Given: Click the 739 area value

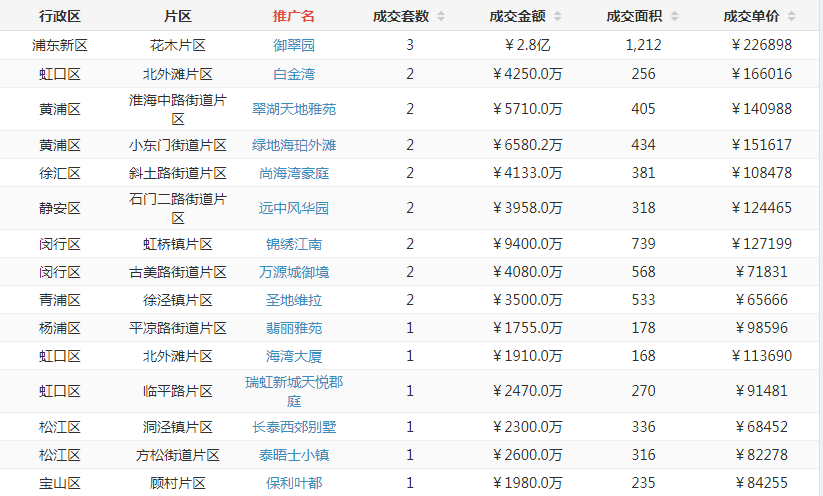Looking at the screenshot, I should click(643, 244).
